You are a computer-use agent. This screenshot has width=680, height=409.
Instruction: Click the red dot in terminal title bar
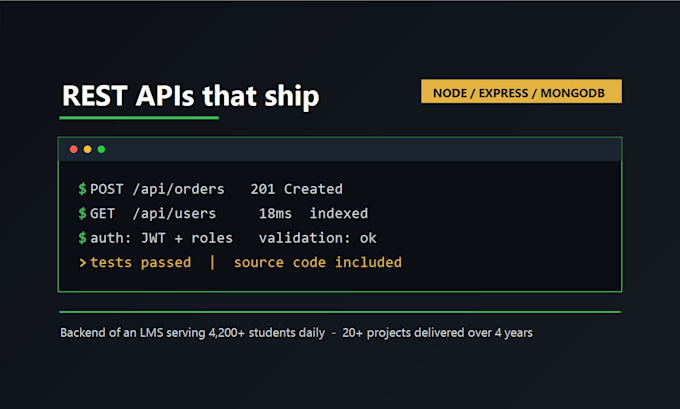pyautogui.click(x=74, y=149)
